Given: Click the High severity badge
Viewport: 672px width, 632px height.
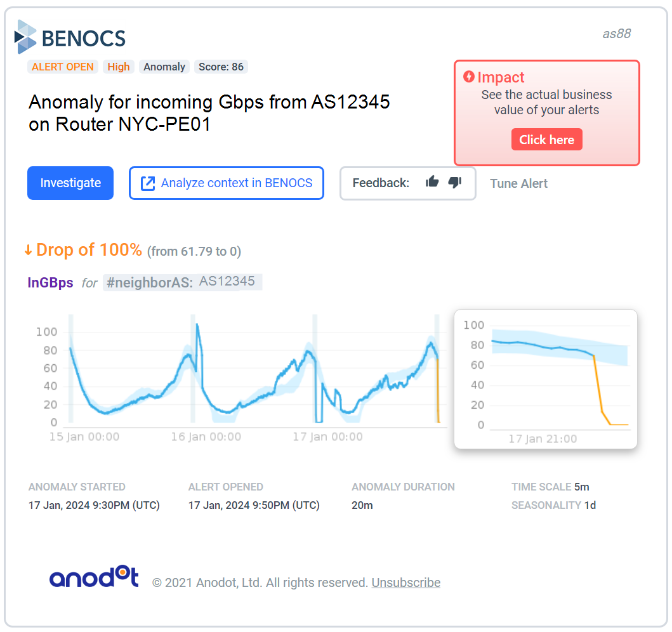Looking at the screenshot, I should click(x=118, y=67).
